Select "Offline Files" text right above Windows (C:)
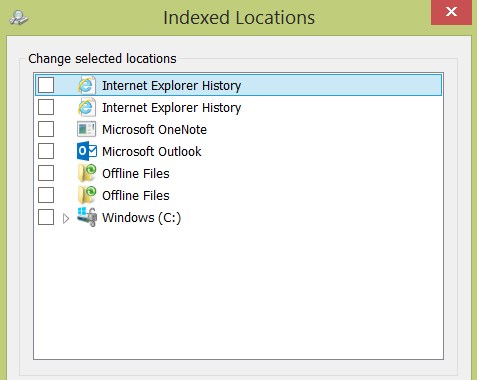 click(x=136, y=196)
